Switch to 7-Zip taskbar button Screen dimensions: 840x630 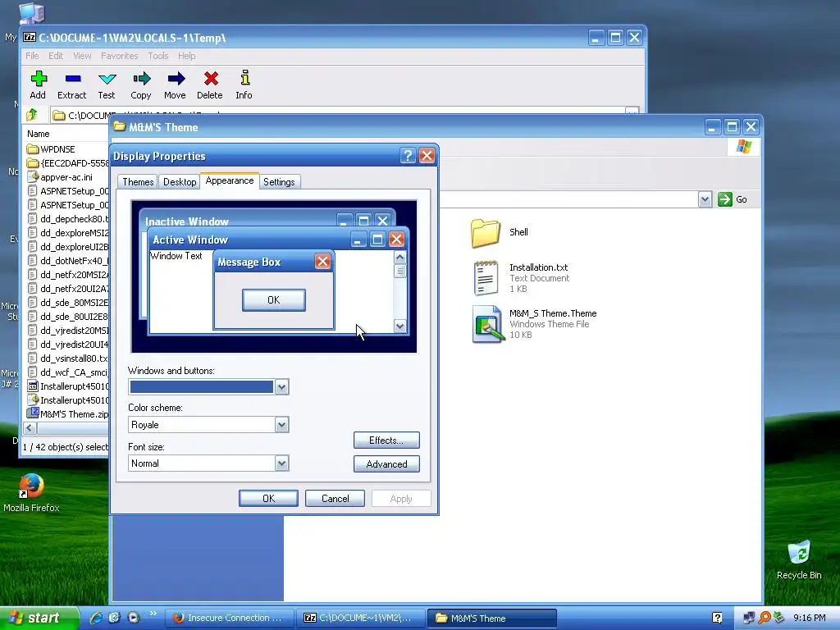click(361, 618)
